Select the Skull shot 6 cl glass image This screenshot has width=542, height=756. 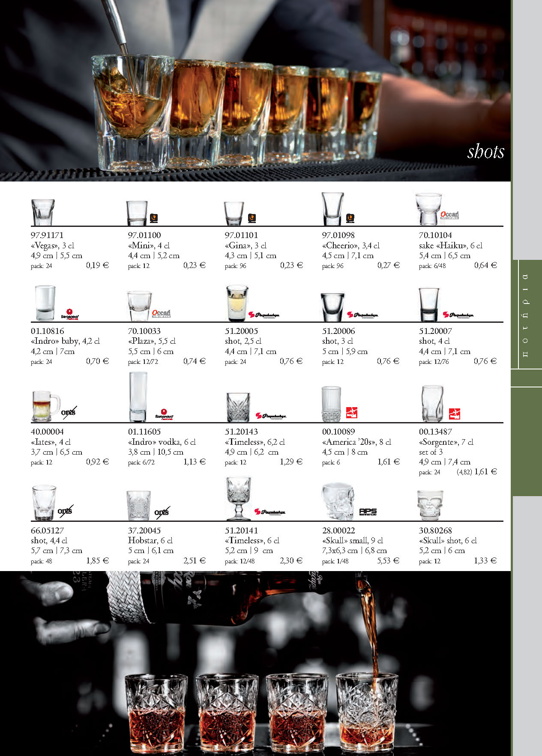(x=430, y=505)
